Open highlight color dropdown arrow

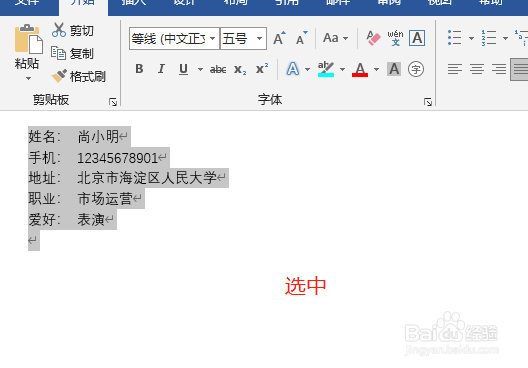click(342, 69)
